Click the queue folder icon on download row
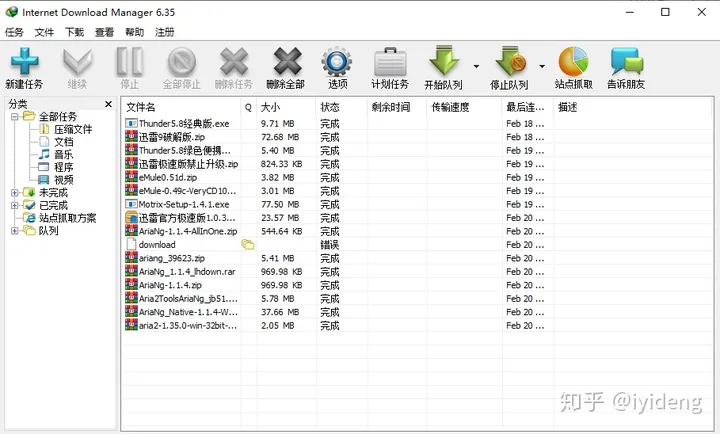 click(248, 244)
